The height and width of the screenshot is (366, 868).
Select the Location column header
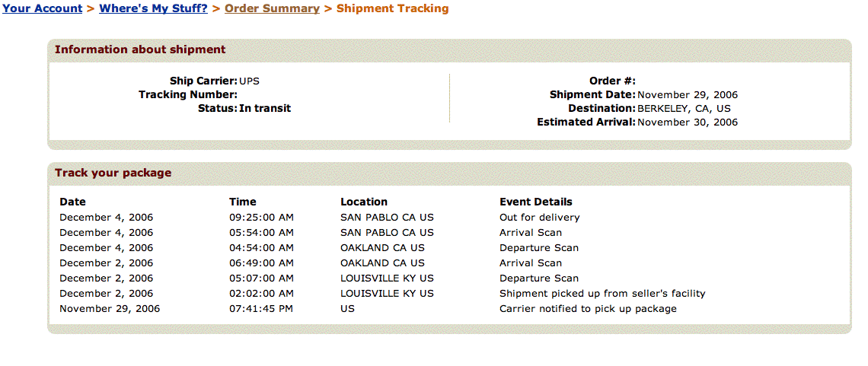(x=364, y=202)
